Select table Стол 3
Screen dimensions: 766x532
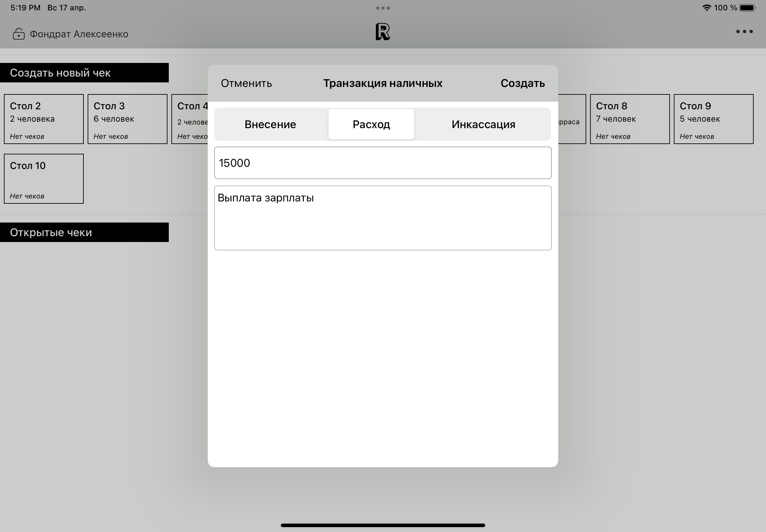point(127,119)
